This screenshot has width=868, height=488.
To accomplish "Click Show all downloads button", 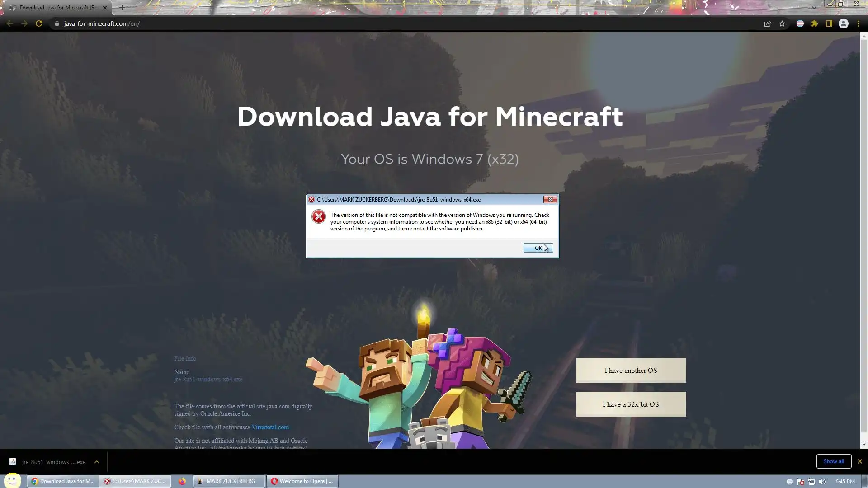I will 834,461.
